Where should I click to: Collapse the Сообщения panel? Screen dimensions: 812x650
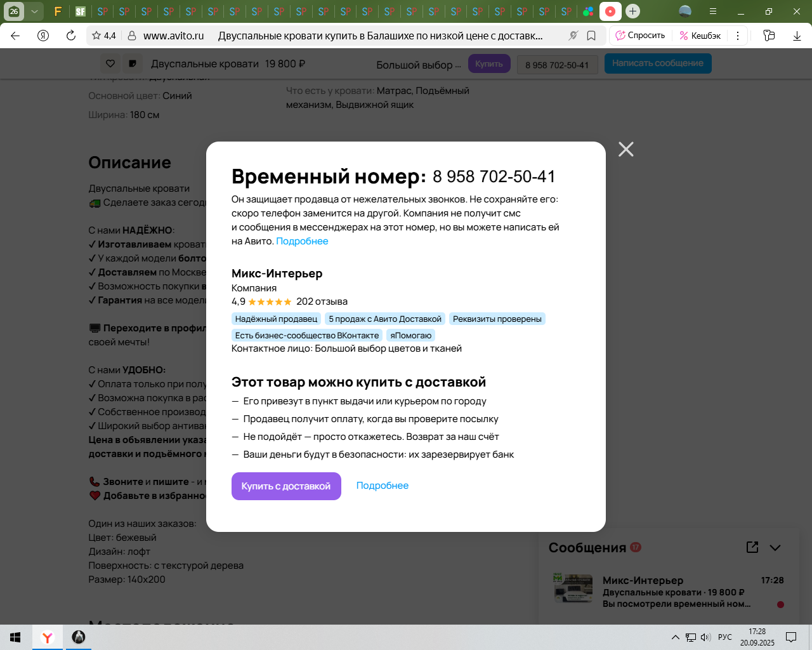(775, 547)
